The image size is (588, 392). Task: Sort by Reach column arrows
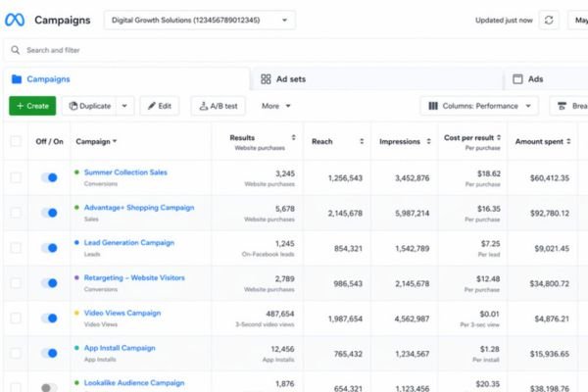click(x=362, y=141)
